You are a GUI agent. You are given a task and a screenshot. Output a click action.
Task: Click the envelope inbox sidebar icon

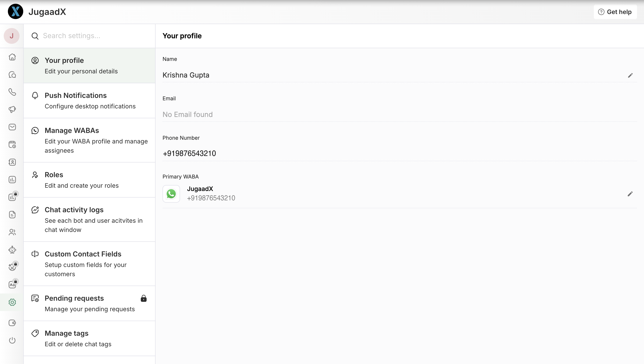coord(12,127)
